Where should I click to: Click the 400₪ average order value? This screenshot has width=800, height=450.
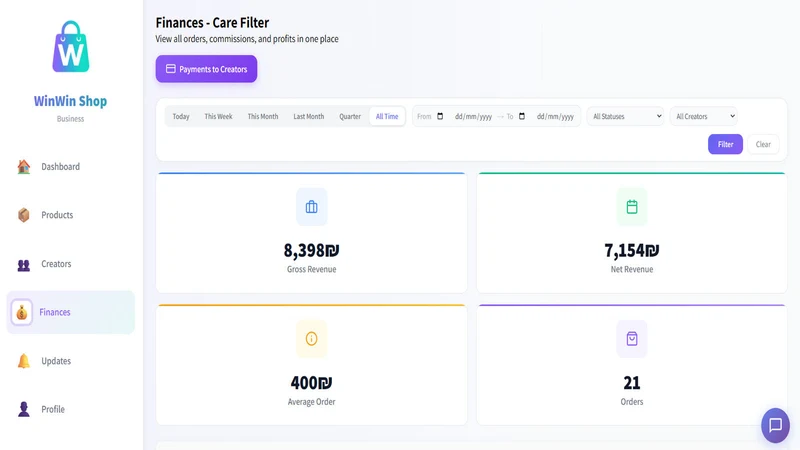[x=311, y=383]
